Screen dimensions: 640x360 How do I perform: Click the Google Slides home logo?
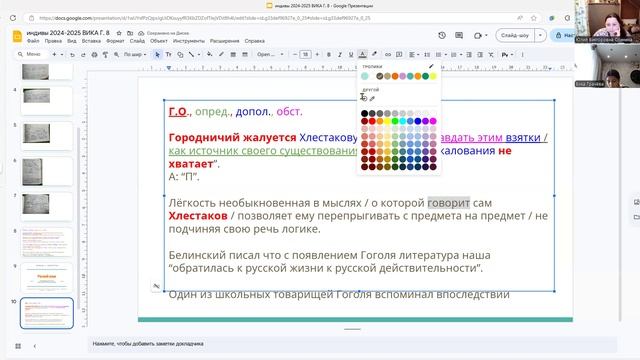click(x=17, y=36)
